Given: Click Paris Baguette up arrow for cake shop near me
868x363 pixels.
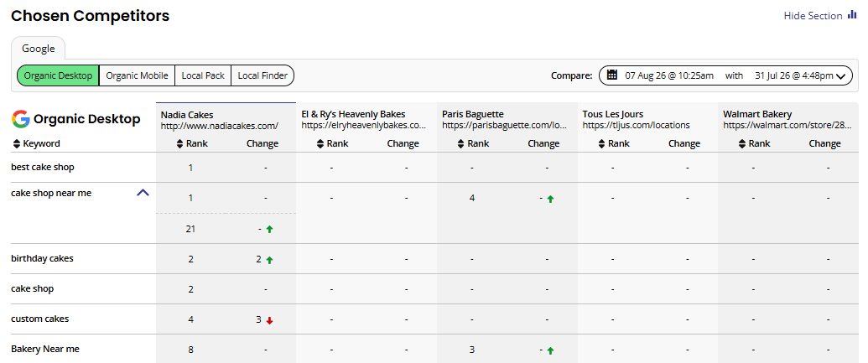Looking at the screenshot, I should click(550, 199).
